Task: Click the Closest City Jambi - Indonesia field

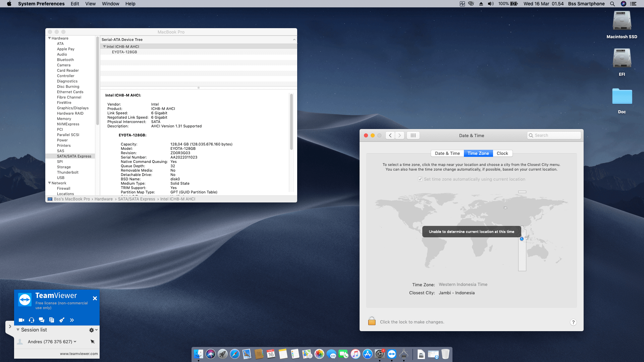Action: tap(457, 293)
